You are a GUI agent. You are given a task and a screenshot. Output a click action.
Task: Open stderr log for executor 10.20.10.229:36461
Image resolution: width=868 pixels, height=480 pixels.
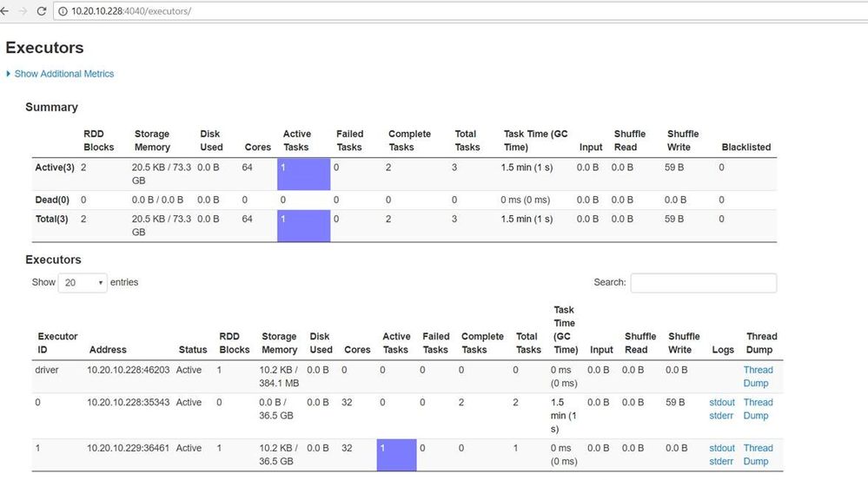click(x=721, y=461)
